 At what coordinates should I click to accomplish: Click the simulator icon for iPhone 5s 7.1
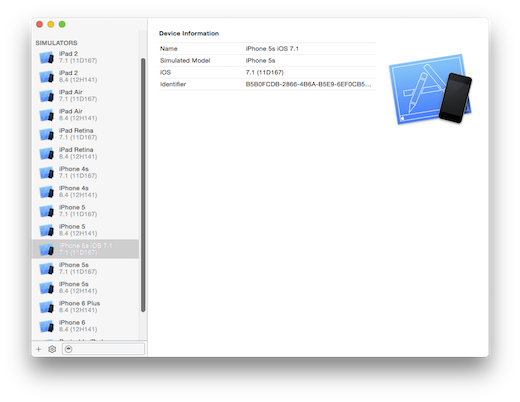tap(47, 268)
